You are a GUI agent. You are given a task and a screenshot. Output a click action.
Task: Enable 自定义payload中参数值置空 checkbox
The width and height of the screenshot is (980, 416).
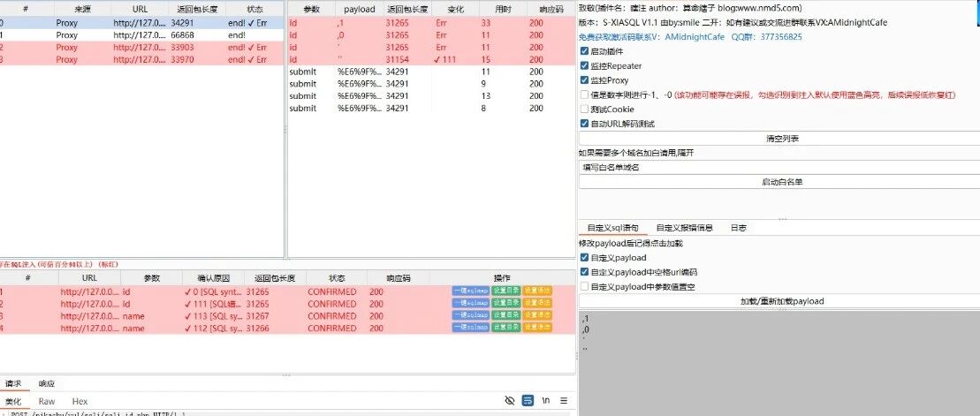584,287
